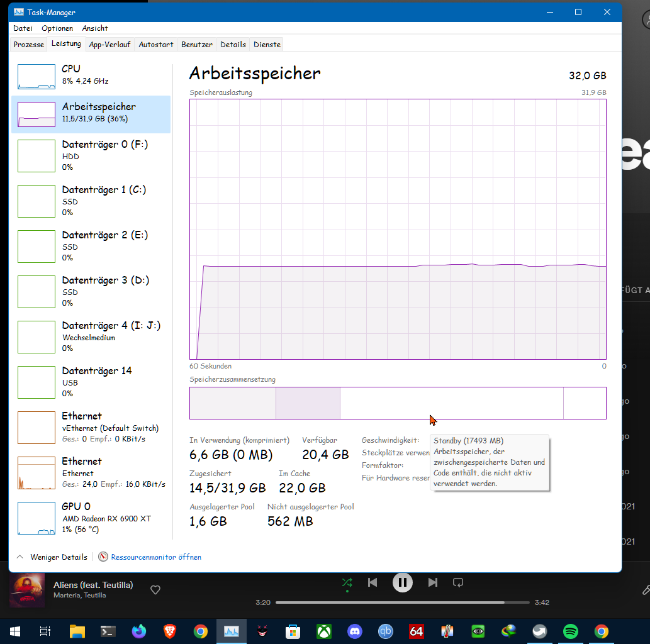Click the in-use segment of Speicherzusammensetzung bar
Screen dimensions: 650x644
coord(233,402)
